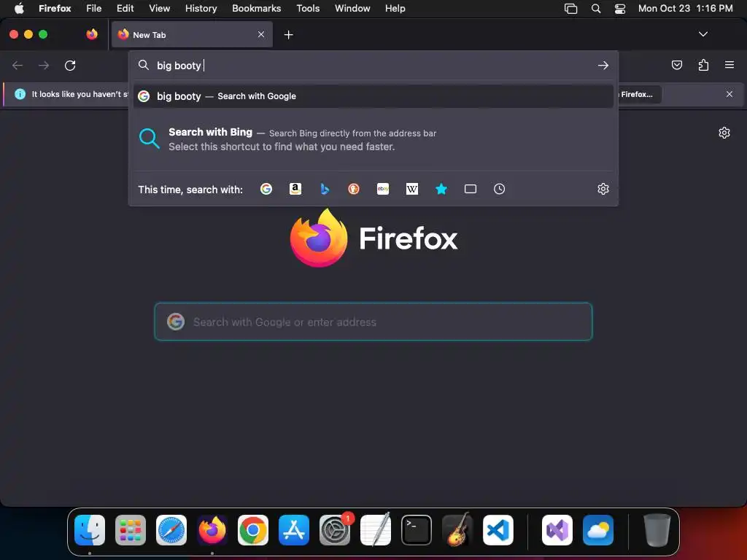
Task: Open Finder from the Dock
Action: click(x=90, y=530)
